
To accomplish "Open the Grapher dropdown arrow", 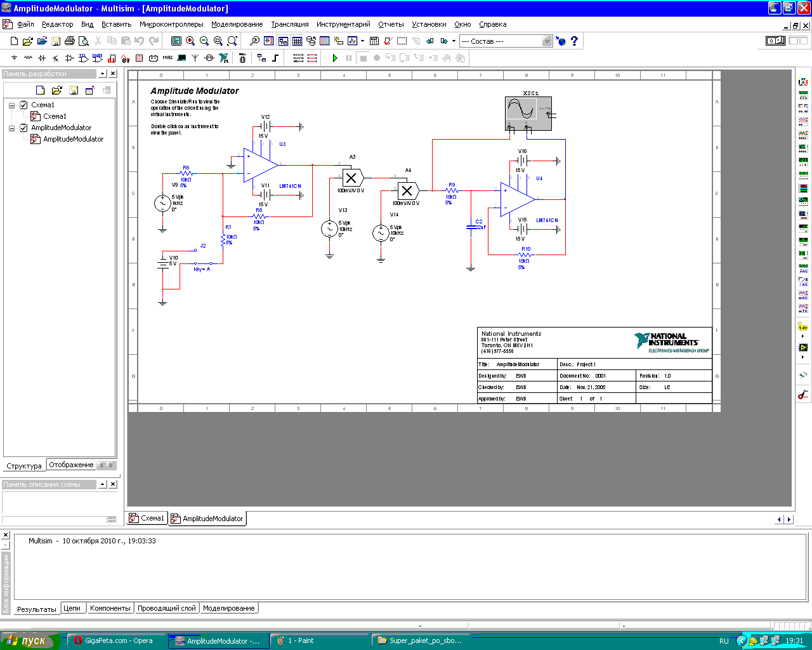I will click(363, 41).
